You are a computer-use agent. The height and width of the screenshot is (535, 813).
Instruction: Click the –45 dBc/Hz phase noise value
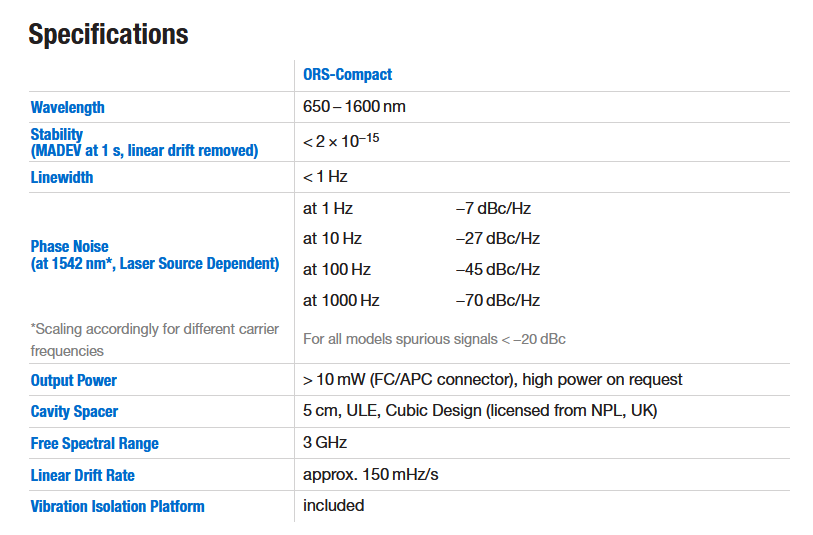point(497,270)
